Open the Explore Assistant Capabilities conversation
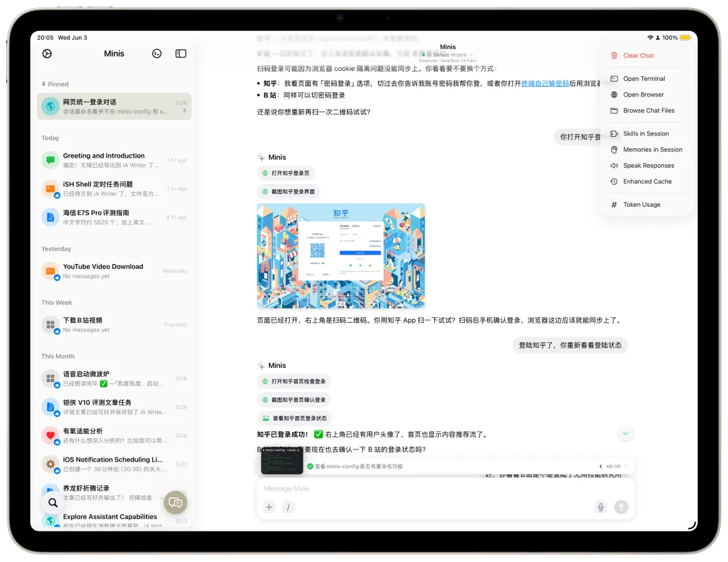Viewport: 728px width, 562px height. (114, 520)
